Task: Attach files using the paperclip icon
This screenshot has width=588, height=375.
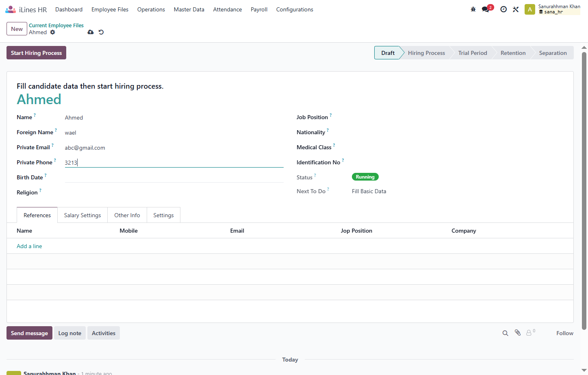Action: pyautogui.click(x=518, y=333)
